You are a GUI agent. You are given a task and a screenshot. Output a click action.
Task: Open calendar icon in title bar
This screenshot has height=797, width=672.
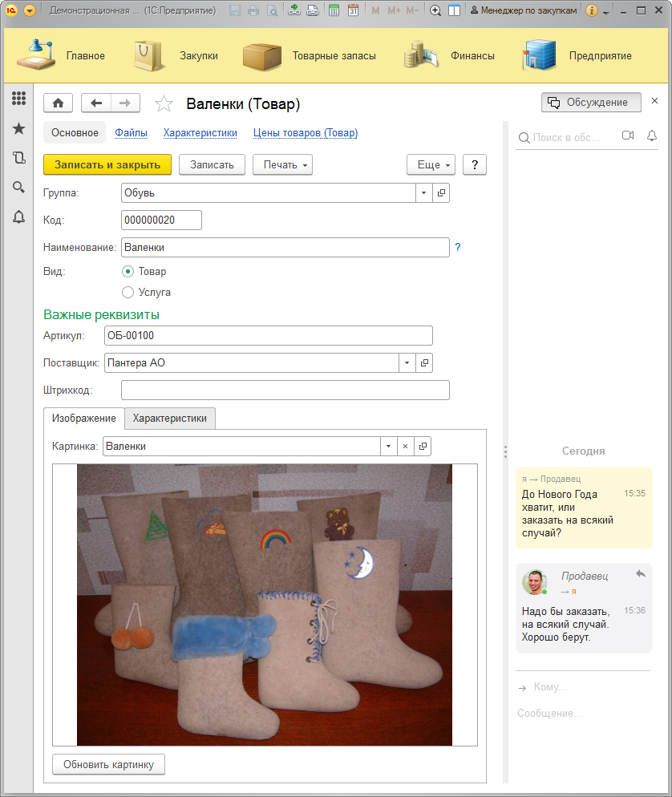point(353,11)
